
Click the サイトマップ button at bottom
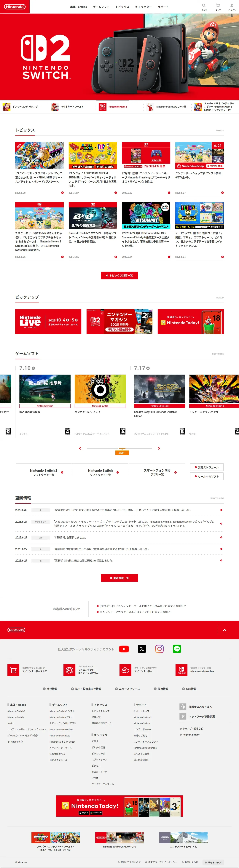[x=213, y=862]
